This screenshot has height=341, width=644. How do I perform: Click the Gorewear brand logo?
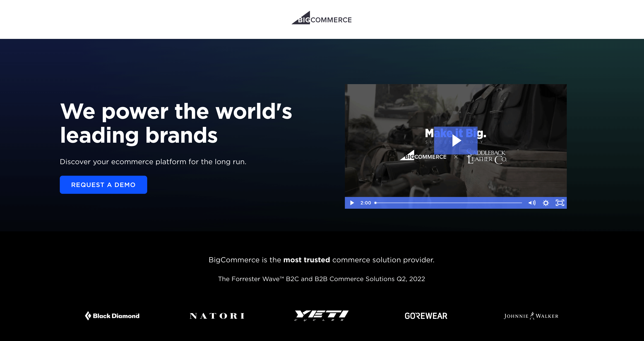click(x=426, y=316)
